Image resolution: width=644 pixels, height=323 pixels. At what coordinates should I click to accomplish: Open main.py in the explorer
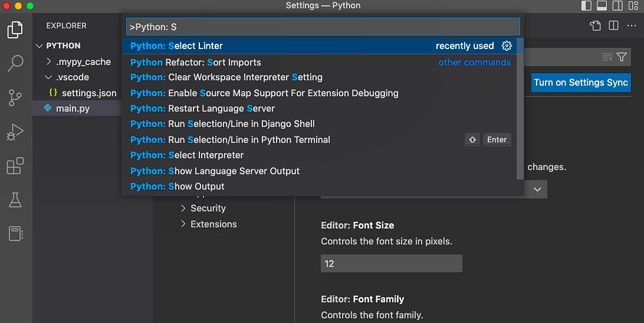point(73,109)
